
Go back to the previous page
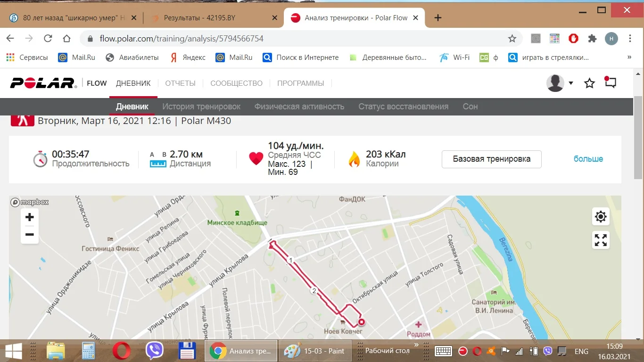coord(10,39)
